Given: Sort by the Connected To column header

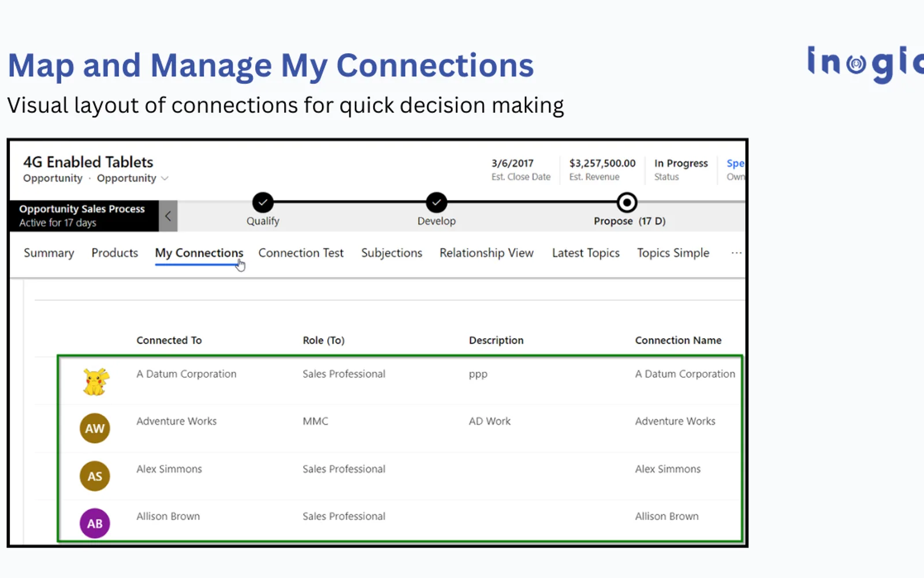Looking at the screenshot, I should [x=169, y=340].
